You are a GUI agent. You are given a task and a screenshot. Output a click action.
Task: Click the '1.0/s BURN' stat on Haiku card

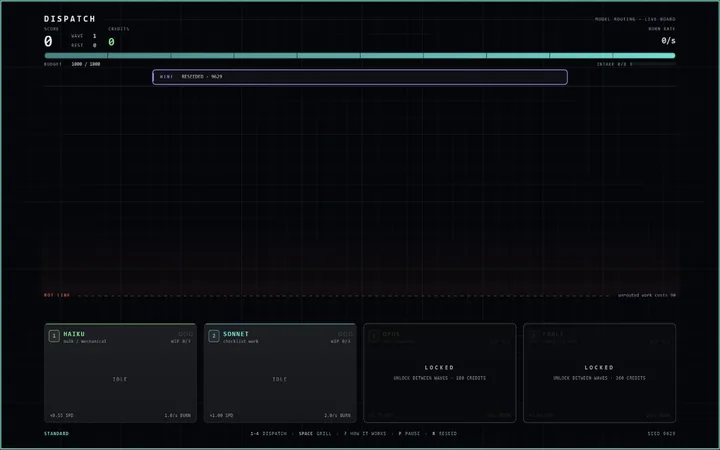tap(178, 416)
